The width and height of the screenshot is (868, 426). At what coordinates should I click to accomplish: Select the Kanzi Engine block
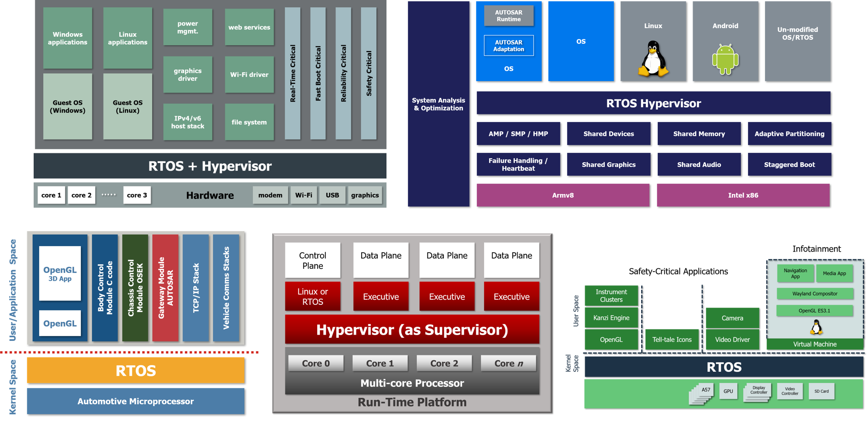tap(611, 318)
